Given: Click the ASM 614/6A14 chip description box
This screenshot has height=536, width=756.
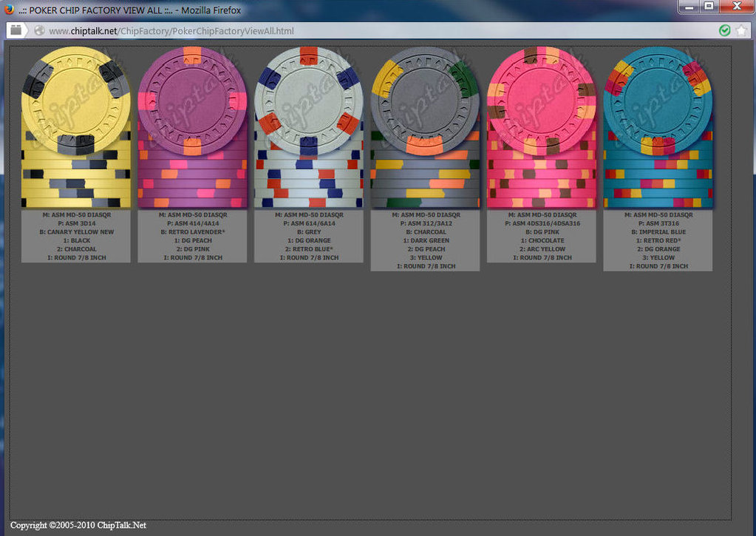Looking at the screenshot, I should 308,236.
